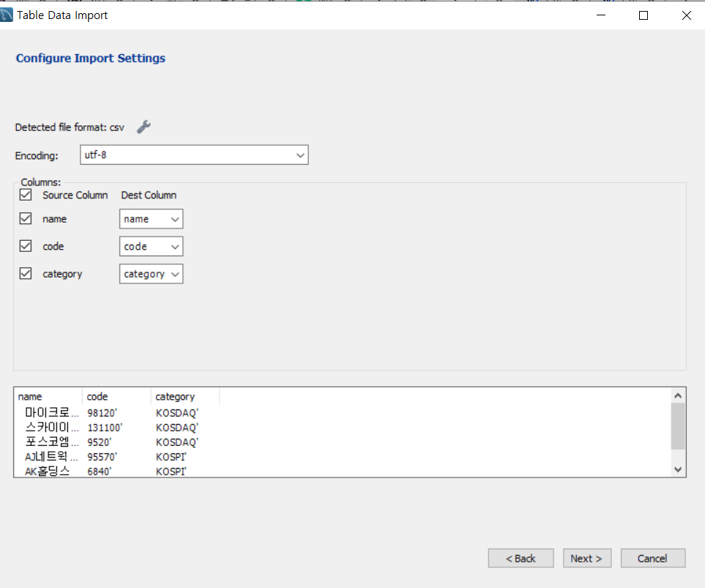Image resolution: width=705 pixels, height=588 pixels.
Task: Select KOSPI' cell in 95570' row
Action: (171, 457)
